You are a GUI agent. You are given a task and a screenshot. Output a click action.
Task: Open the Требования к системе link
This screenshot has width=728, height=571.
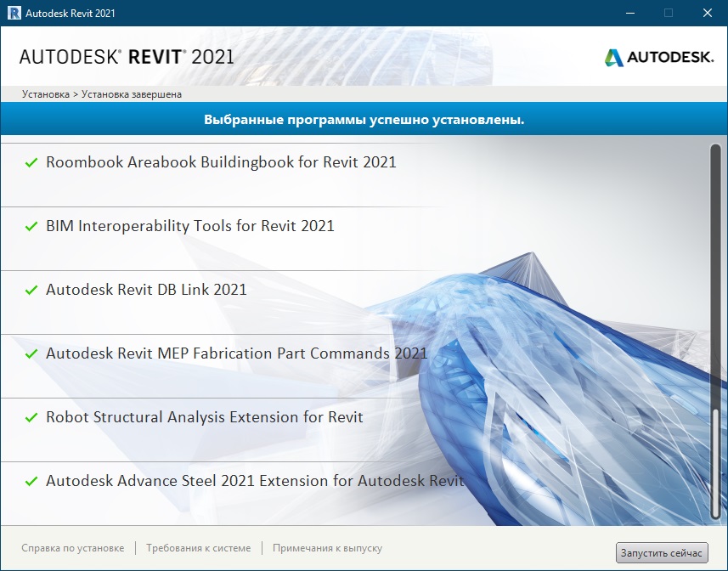198,548
